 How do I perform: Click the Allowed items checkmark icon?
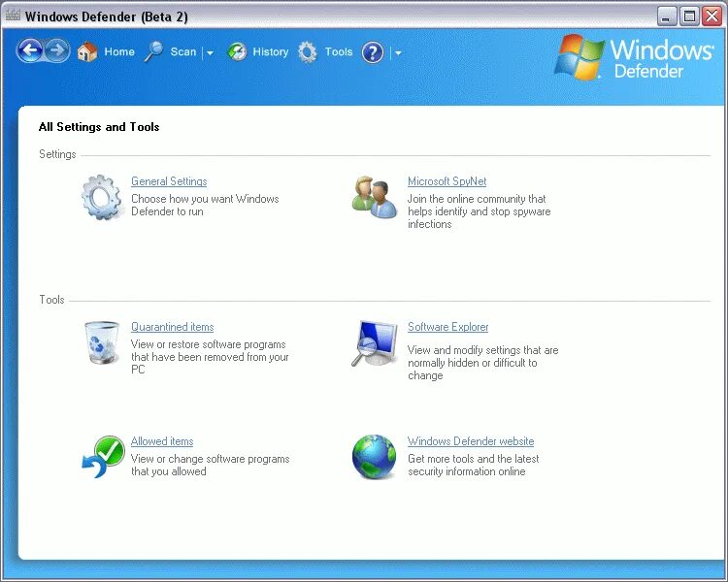[x=104, y=457]
